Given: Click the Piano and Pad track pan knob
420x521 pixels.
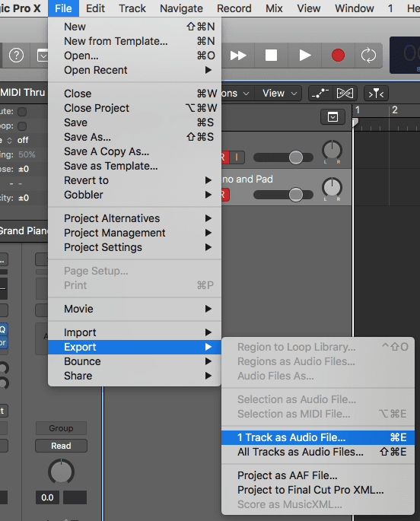Looking at the screenshot, I should click(x=332, y=187).
